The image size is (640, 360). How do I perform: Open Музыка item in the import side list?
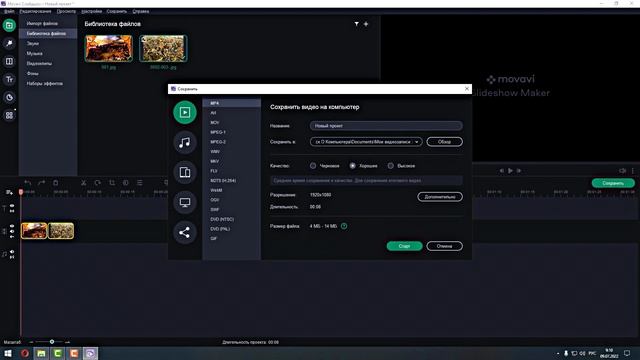48,53
